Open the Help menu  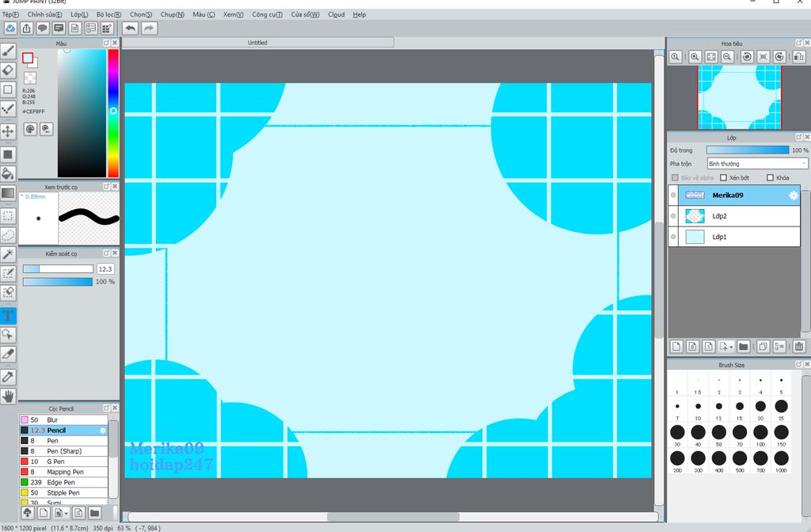tap(359, 14)
